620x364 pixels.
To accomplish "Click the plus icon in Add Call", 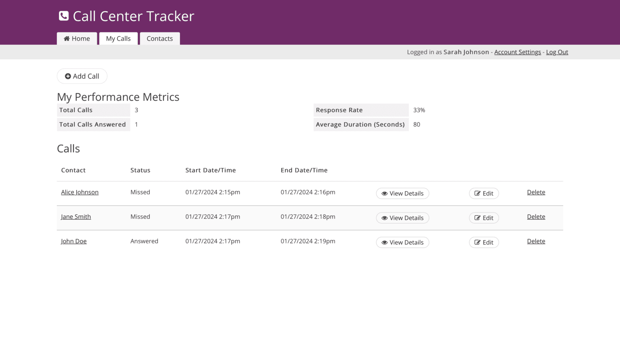I will click(68, 76).
